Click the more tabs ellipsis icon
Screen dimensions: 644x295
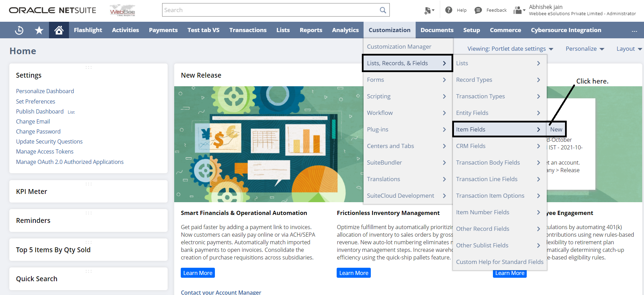634,31
